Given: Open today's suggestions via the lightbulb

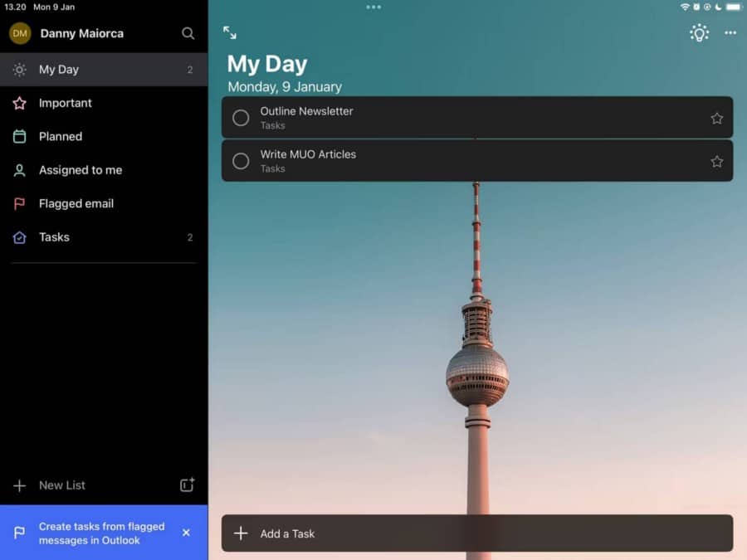Looking at the screenshot, I should [x=699, y=33].
